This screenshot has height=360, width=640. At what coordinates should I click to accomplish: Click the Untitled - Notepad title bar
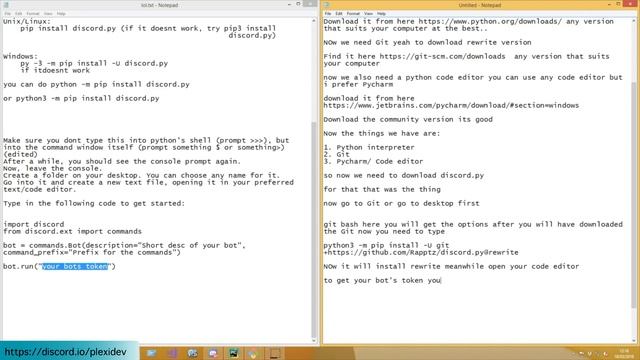479,5
